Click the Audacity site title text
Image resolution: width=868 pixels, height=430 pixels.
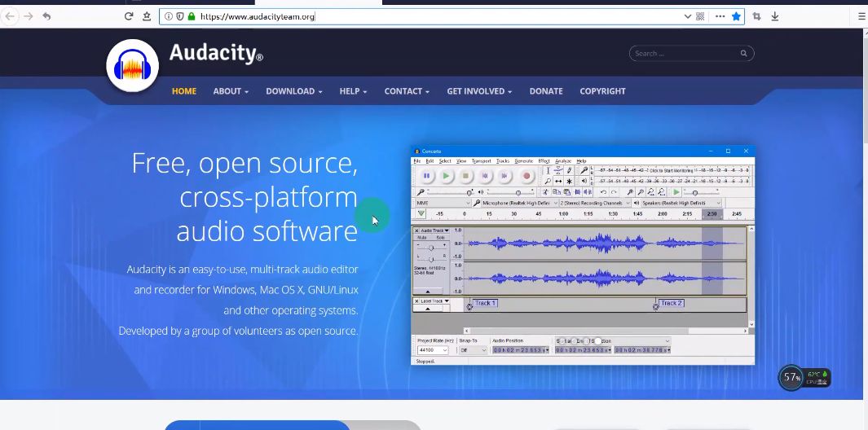tap(216, 53)
